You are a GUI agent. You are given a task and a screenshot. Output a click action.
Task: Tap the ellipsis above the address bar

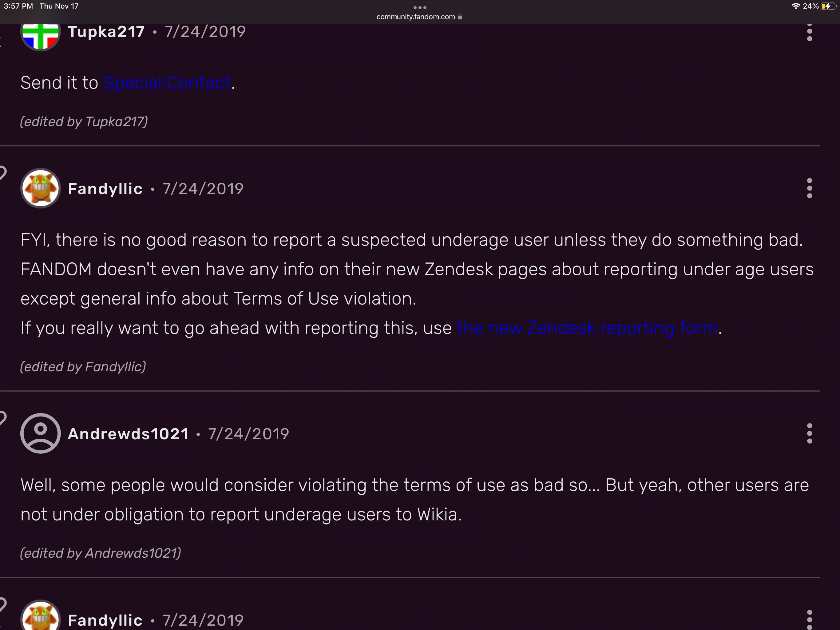click(419, 7)
